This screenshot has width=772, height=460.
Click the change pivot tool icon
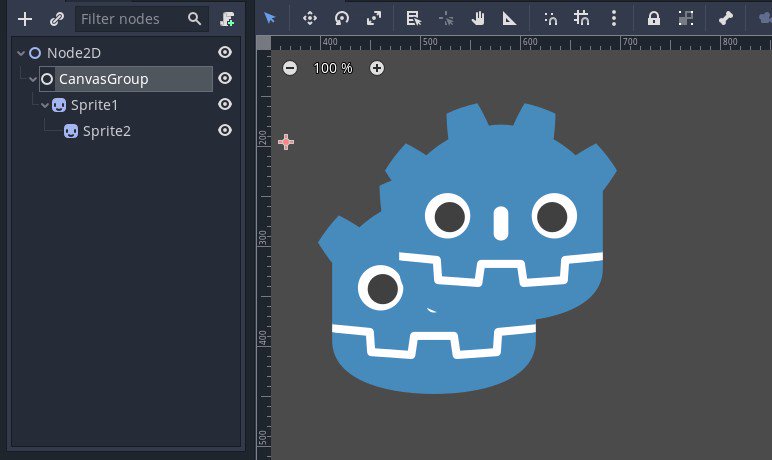(446, 19)
